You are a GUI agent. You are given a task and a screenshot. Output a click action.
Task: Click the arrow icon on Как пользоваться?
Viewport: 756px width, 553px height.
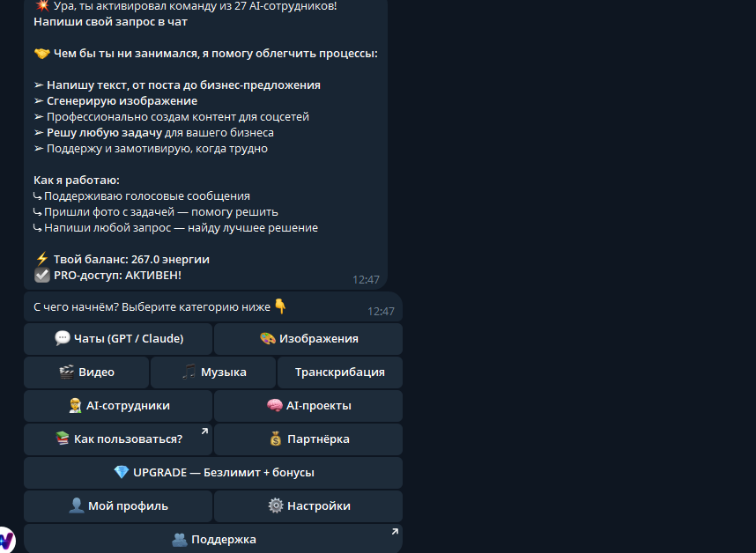click(204, 431)
